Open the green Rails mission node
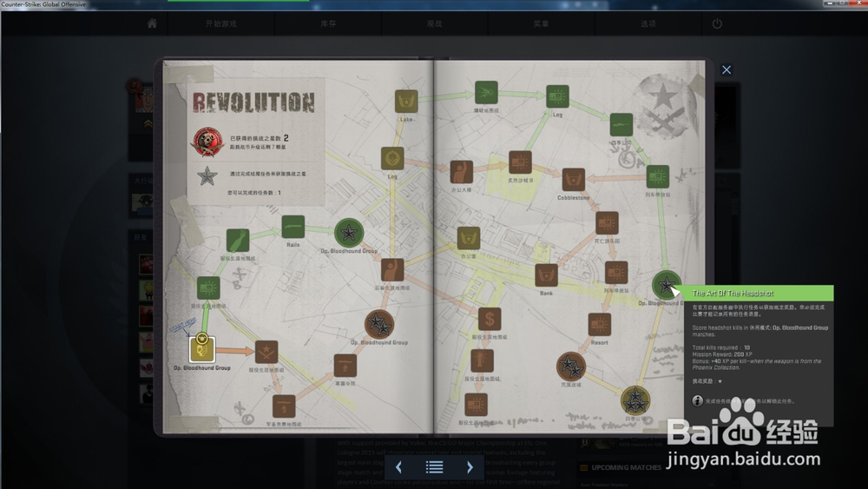Screen dimensions: 868x489 click(293, 227)
